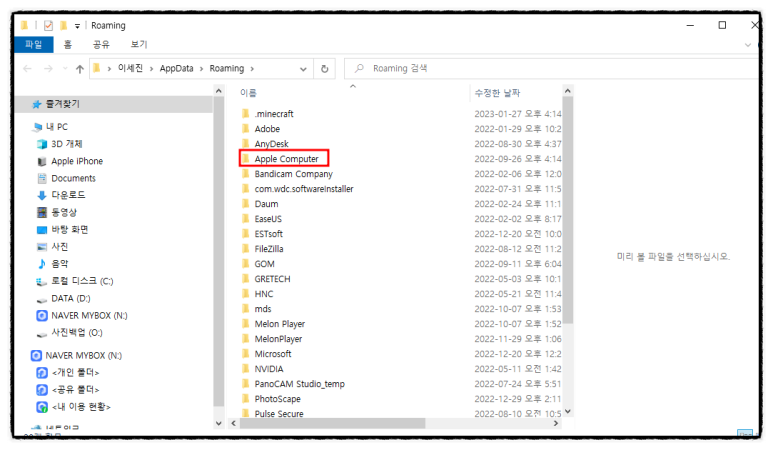Screen dimensions: 773x450
Task: Select Apple iPhone in the sidebar
Action: [x=76, y=161]
